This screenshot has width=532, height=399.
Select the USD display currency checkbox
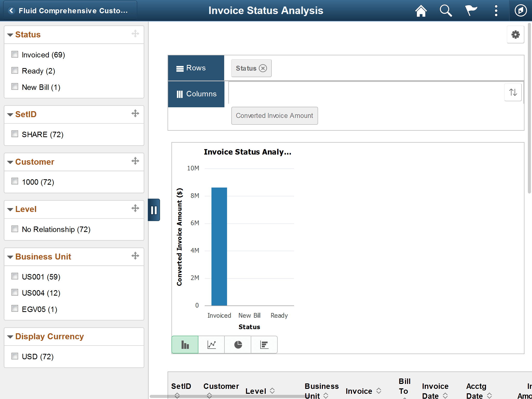(x=15, y=356)
